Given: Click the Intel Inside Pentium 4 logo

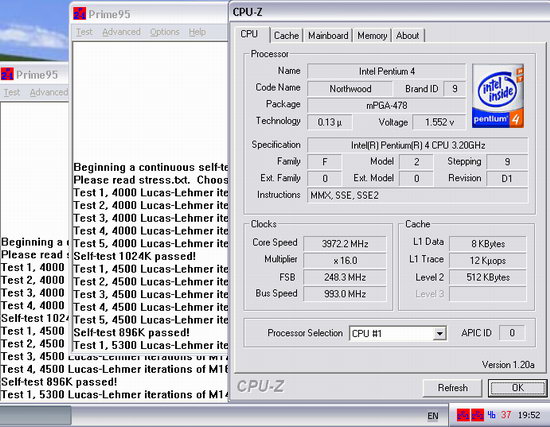Looking at the screenshot, I should 498,96.
